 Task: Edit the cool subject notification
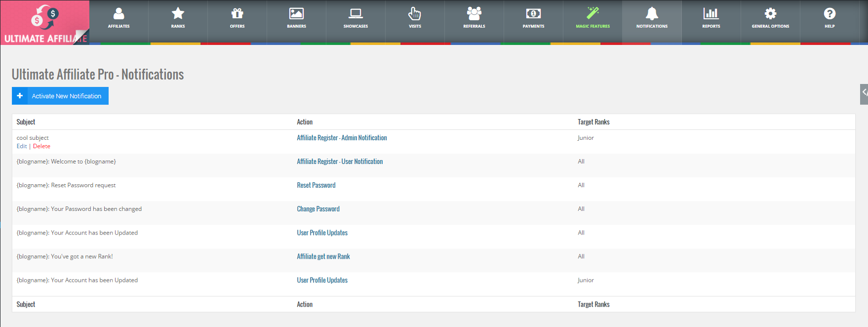coord(22,146)
